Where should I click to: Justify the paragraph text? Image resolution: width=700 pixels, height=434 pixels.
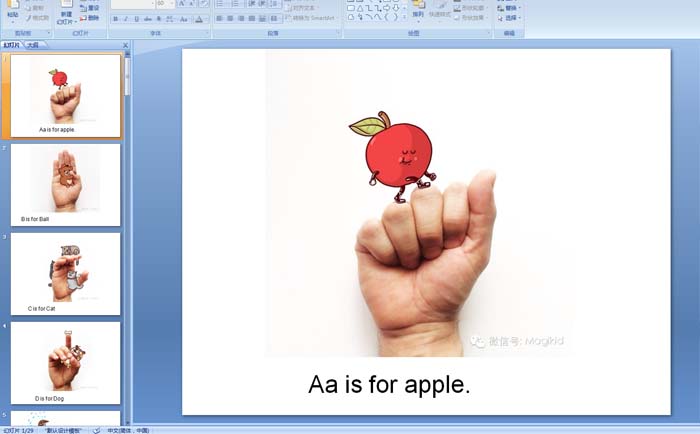point(252,18)
